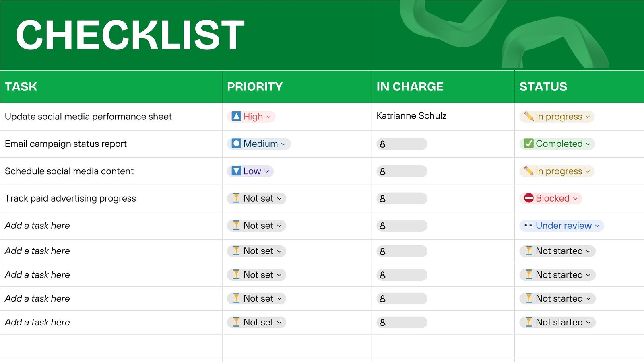644x362 pixels.
Task: Click the TASK column header
Action: (x=21, y=86)
